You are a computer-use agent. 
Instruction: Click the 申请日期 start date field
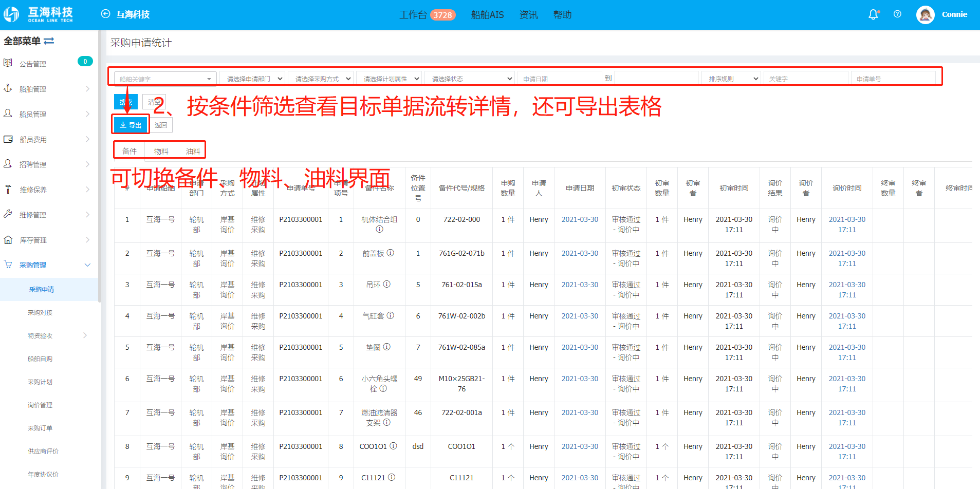(560, 79)
